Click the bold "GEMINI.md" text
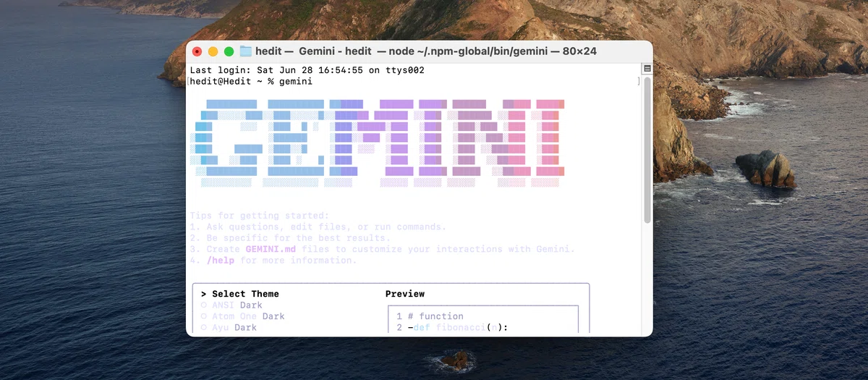This screenshot has height=380, width=868. click(x=271, y=249)
